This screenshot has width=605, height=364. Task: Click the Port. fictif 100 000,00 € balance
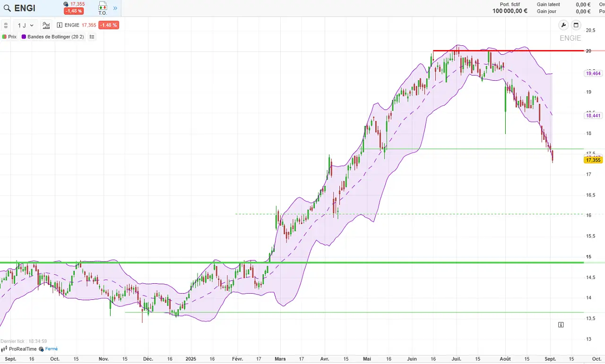pos(510,8)
